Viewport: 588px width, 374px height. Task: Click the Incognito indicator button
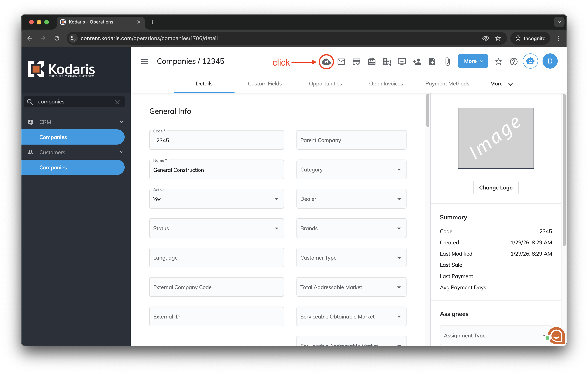pos(530,38)
